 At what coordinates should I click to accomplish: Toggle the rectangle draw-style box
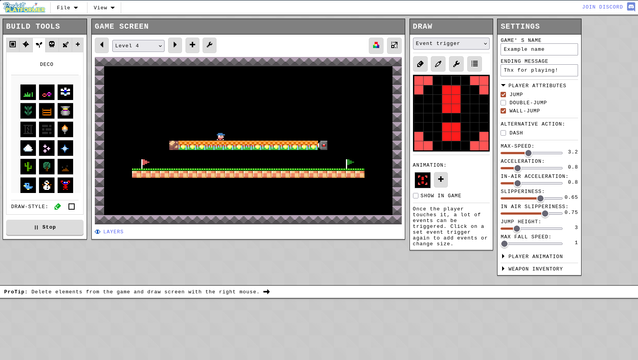[72, 207]
